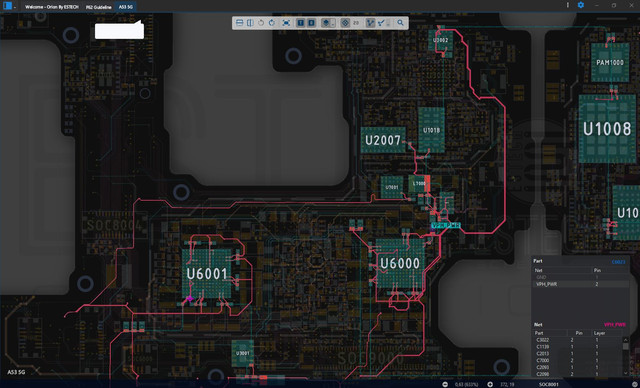640x388 pixels.
Task: Click the C3022 row in Net list
Action: point(578,340)
